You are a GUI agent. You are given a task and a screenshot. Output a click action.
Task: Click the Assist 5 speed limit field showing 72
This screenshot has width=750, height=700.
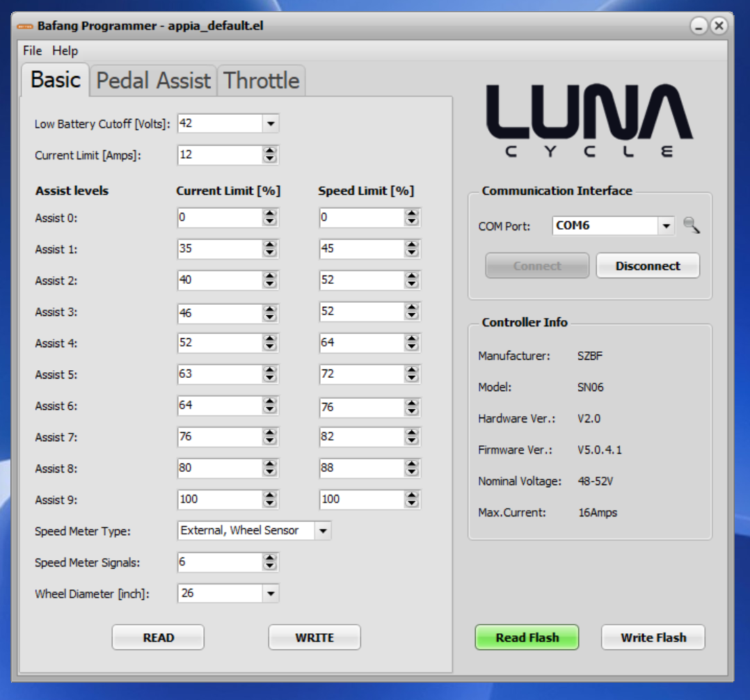(x=362, y=374)
